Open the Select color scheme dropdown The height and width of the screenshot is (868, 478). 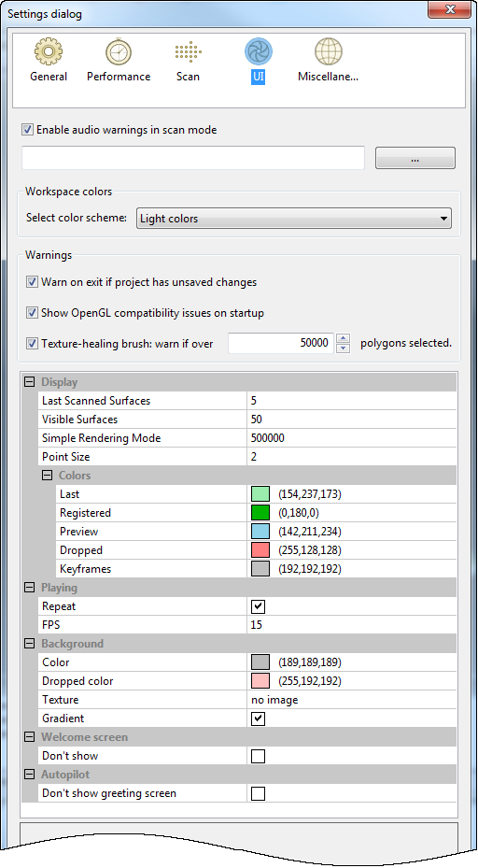click(x=294, y=219)
